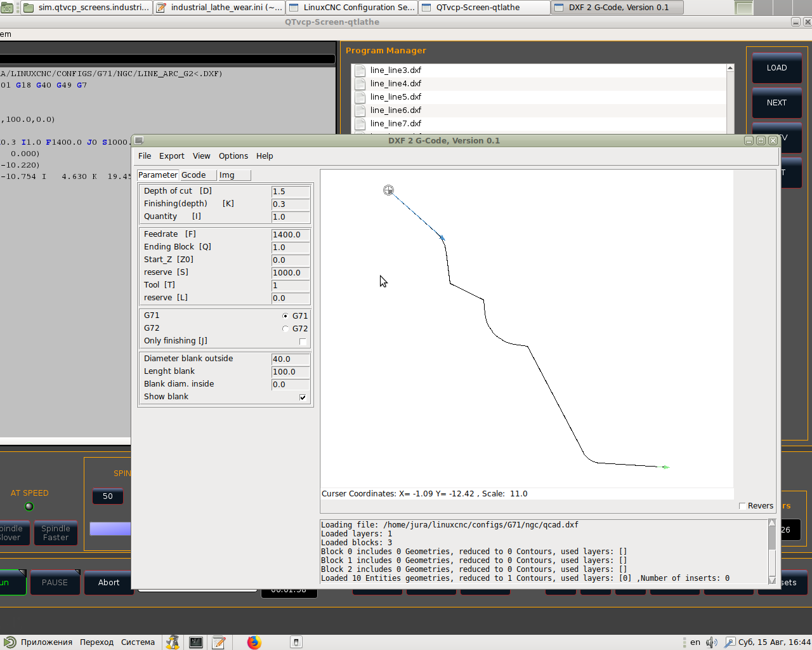Viewport: 812px width, 650px height.
Task: Switch to the Img tab
Action: 234,175
